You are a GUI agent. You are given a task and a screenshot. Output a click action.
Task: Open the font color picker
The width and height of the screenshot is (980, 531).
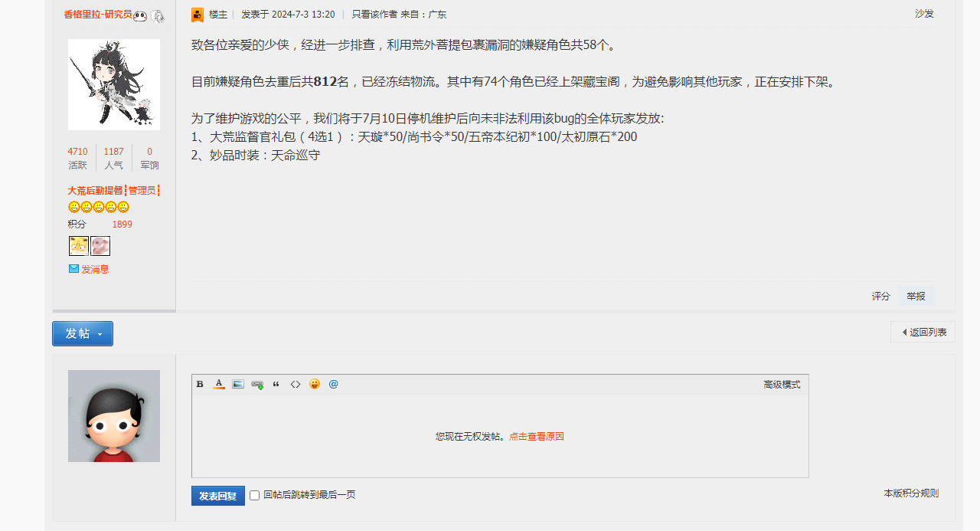[219, 385]
